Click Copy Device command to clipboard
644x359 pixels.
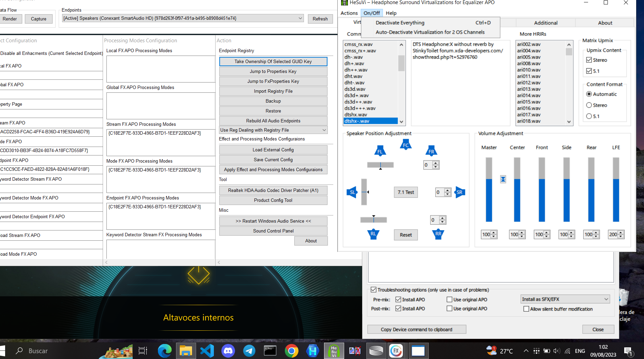coord(416,329)
